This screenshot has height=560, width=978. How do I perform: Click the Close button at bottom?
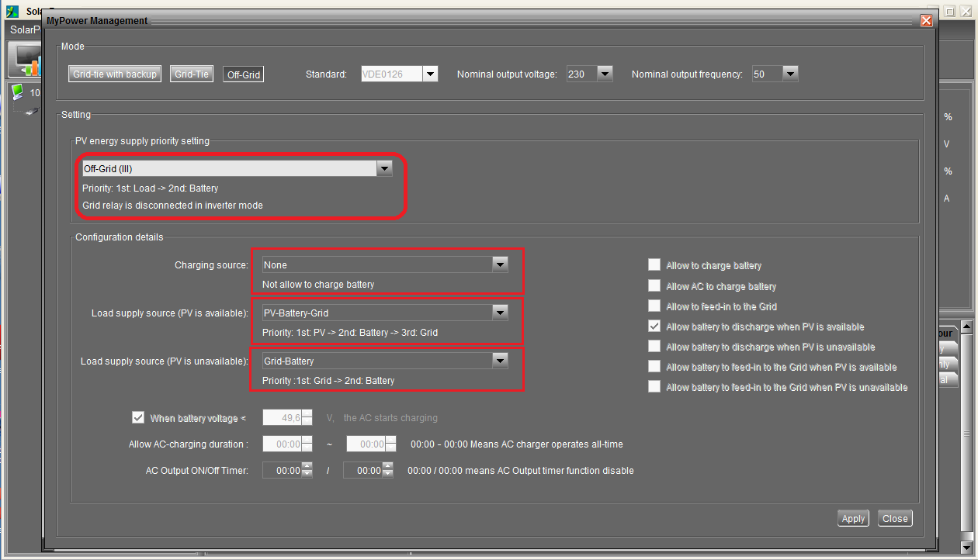click(895, 518)
